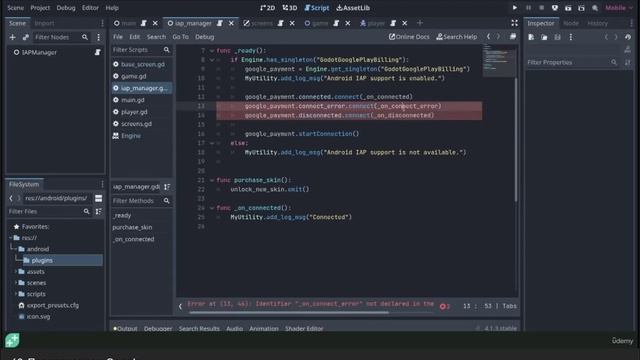The height and width of the screenshot is (360, 640).
Task: Toggle the scripts panel with the bottom arrow
Action: click(x=180, y=306)
